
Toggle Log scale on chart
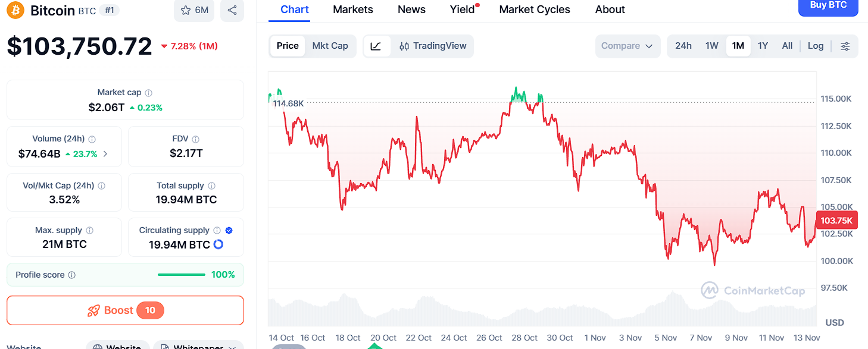point(816,46)
